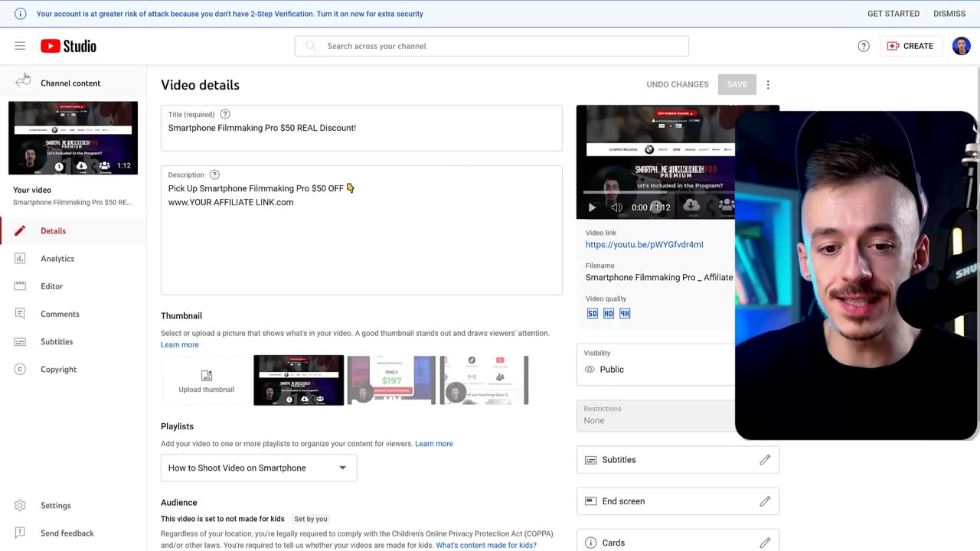Click the YouTube Studio logo

(x=69, y=46)
